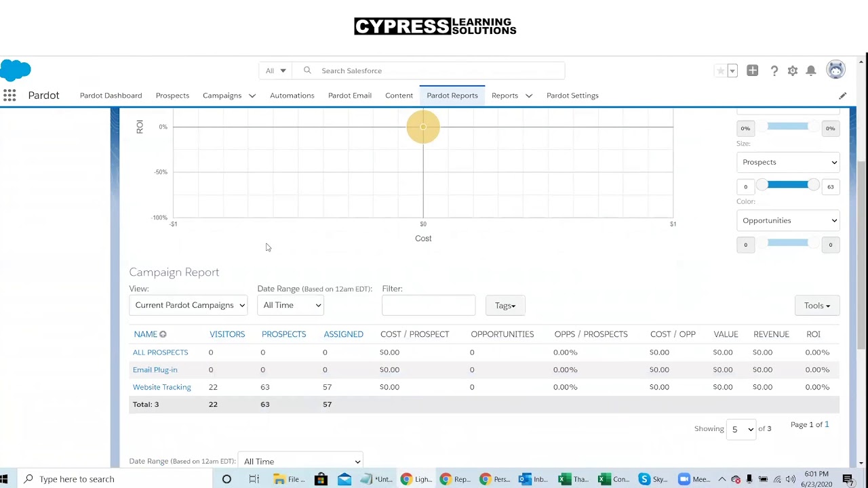Switch to the Skype taskbar window
The width and height of the screenshot is (868, 488).
coord(652,479)
